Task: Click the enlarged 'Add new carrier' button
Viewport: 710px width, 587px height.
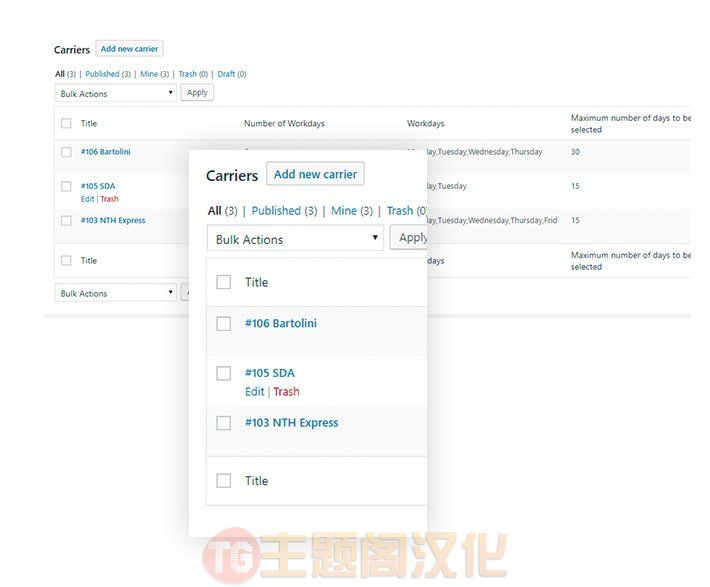Action: (315, 174)
